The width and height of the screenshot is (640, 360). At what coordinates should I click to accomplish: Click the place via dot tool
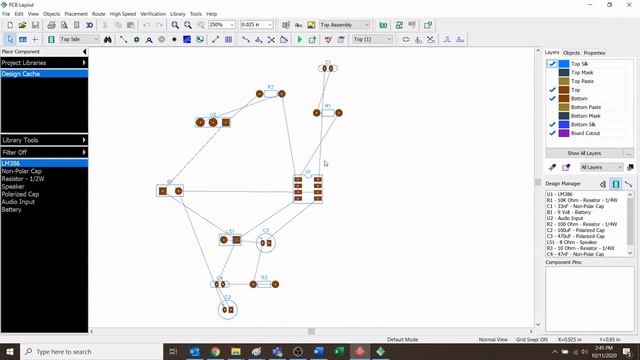pos(174,40)
